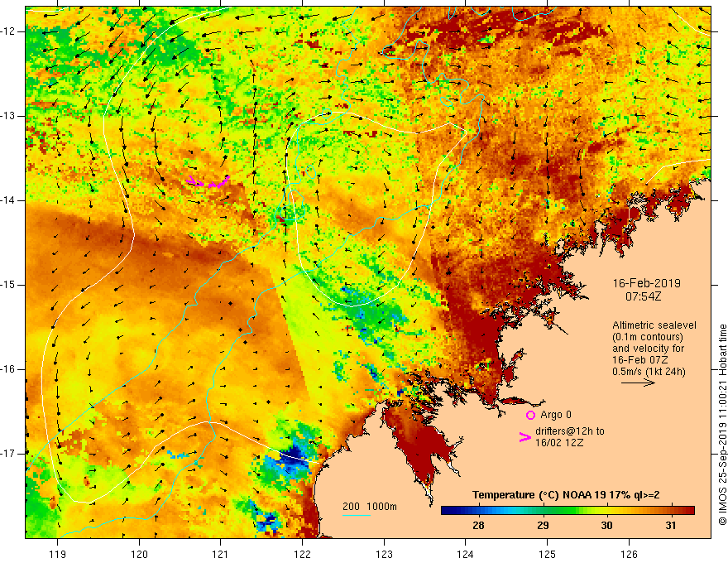The width and height of the screenshot is (728, 563).
Task: Click the 31 value on the color scale
Action: pyautogui.click(x=670, y=526)
